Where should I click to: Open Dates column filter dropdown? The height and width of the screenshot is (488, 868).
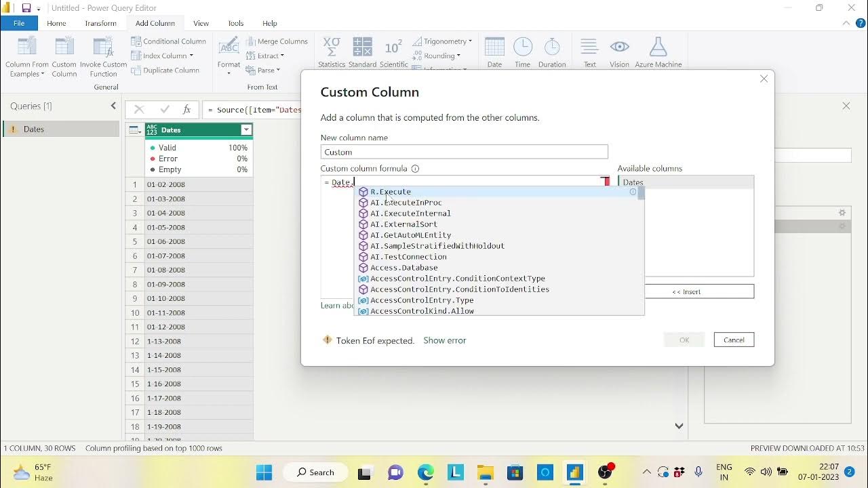(x=246, y=130)
